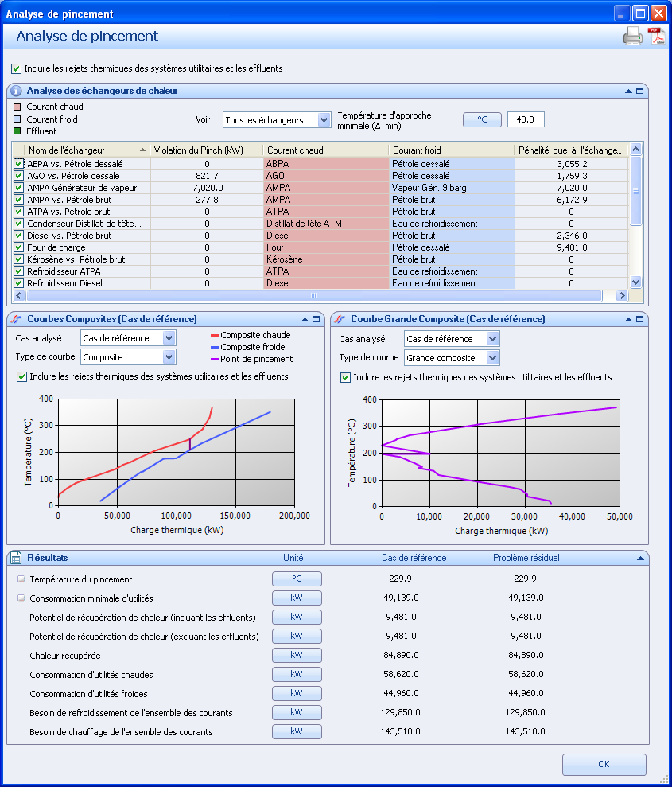Uncheck the Kérosène vs. Pétrole brut row
The height and width of the screenshot is (787, 672).
tap(18, 259)
